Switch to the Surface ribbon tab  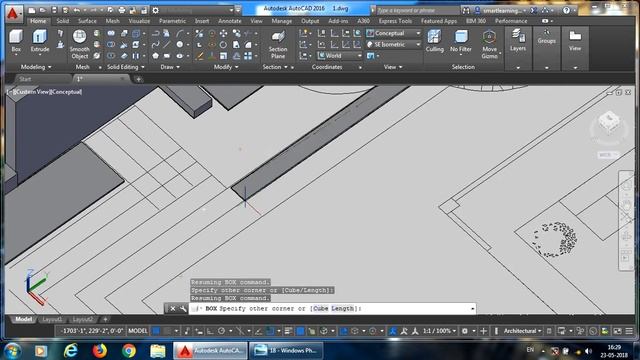click(87, 21)
